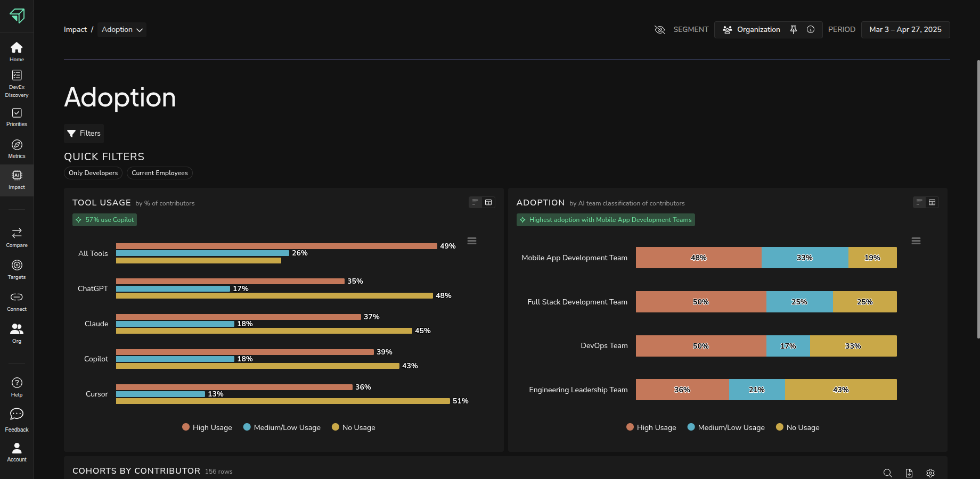Click DevOps Team 33% no usage segment
Screen dimensions: 980x479
point(853,346)
